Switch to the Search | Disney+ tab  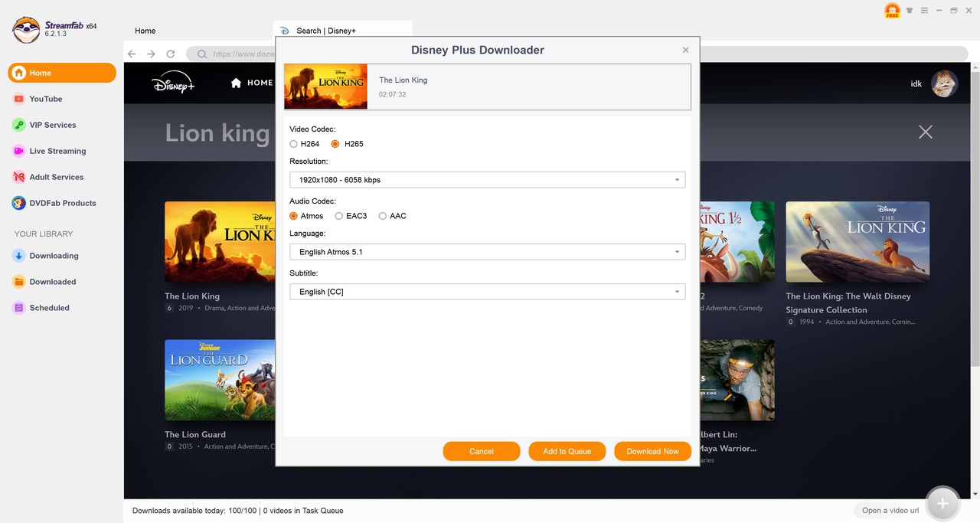(x=343, y=31)
